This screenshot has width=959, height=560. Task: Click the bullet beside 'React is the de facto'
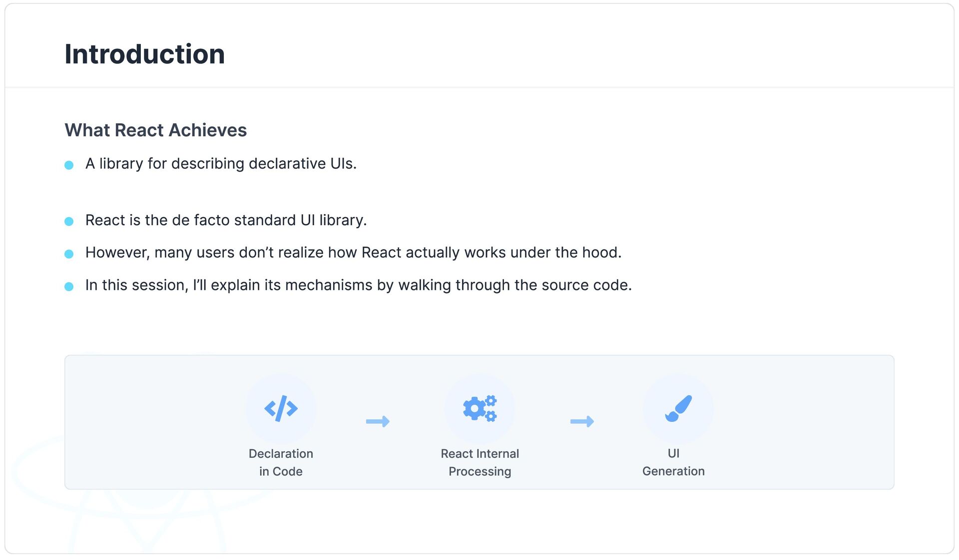click(x=69, y=222)
